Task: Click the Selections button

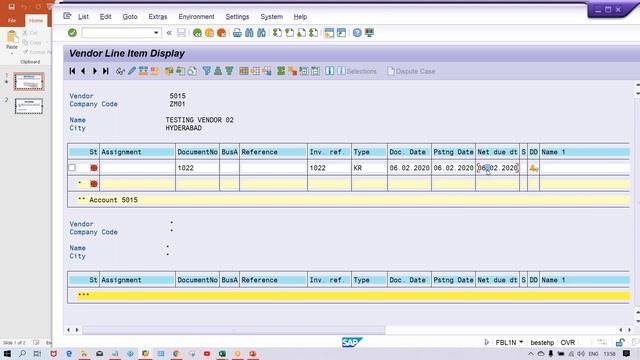Action: click(357, 71)
